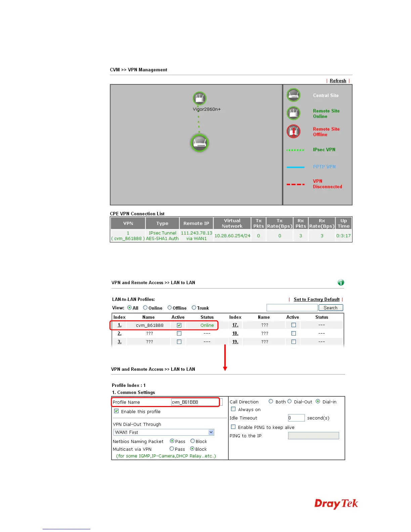Viewport: 411px width, 532px height.
Task: Check Active box for profile index 2
Action: pyautogui.click(x=179, y=334)
